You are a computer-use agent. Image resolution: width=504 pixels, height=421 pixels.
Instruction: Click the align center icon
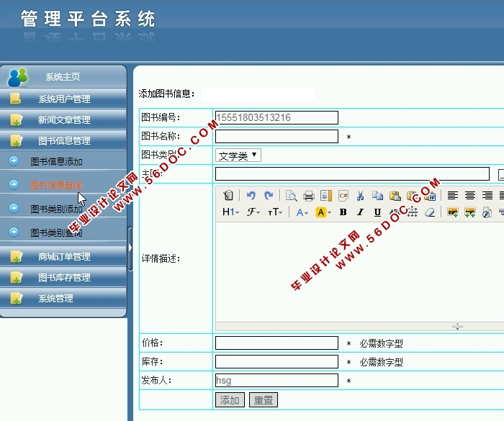click(469, 195)
